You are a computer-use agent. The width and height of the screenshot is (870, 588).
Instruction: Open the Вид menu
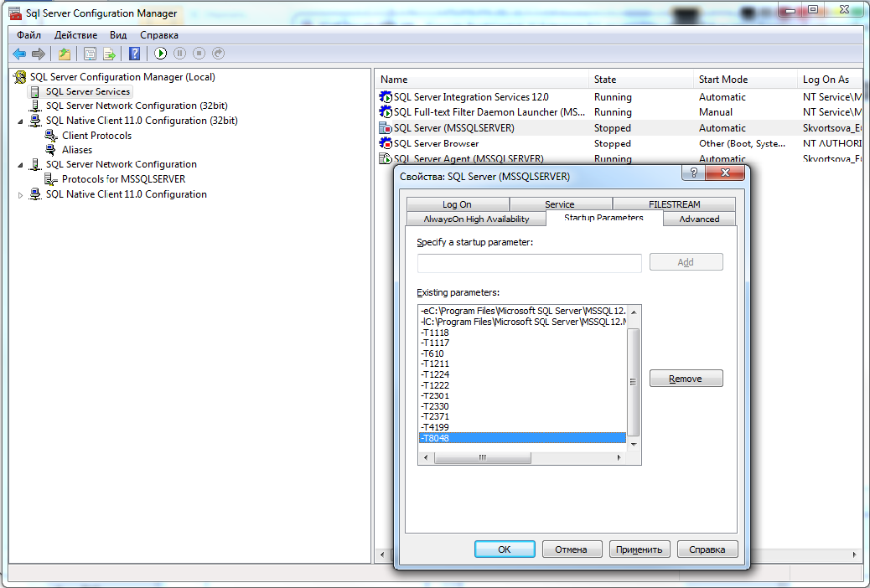click(x=118, y=35)
